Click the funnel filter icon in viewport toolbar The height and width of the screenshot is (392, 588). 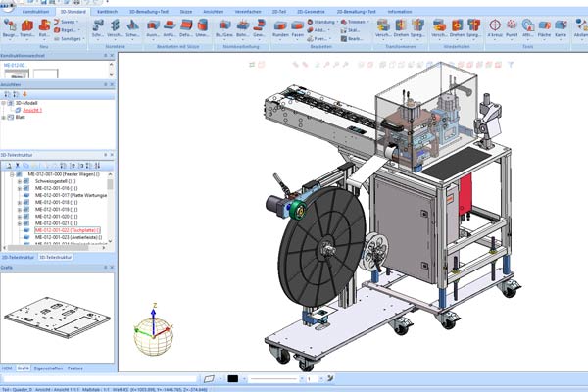pos(511,65)
